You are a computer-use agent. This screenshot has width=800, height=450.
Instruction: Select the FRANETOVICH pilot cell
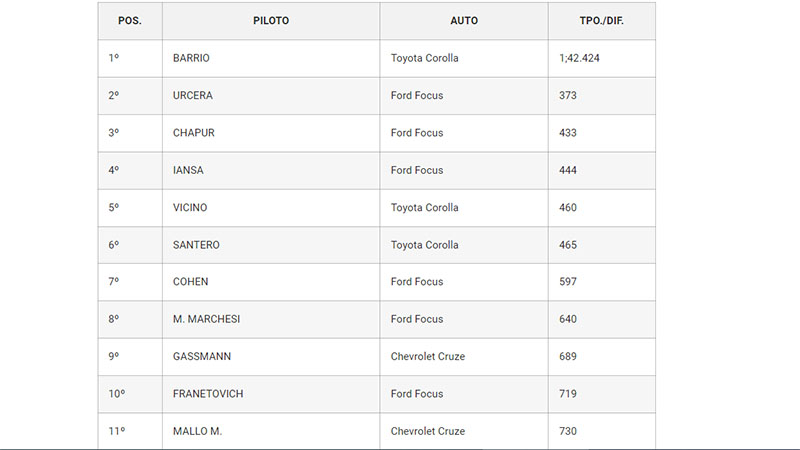click(208, 394)
